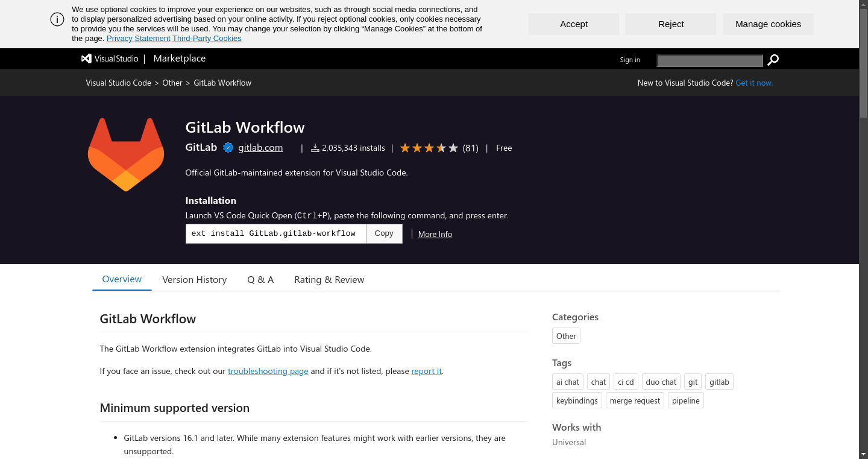Viewport: 868px width, 459px height.
Task: Click Sign in
Action: click(x=630, y=60)
